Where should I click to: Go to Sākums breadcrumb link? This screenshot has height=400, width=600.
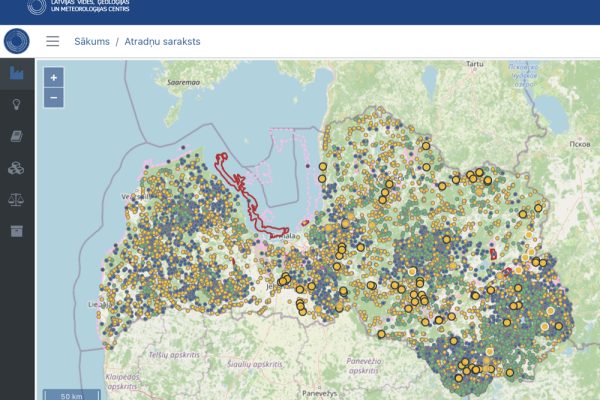92,41
